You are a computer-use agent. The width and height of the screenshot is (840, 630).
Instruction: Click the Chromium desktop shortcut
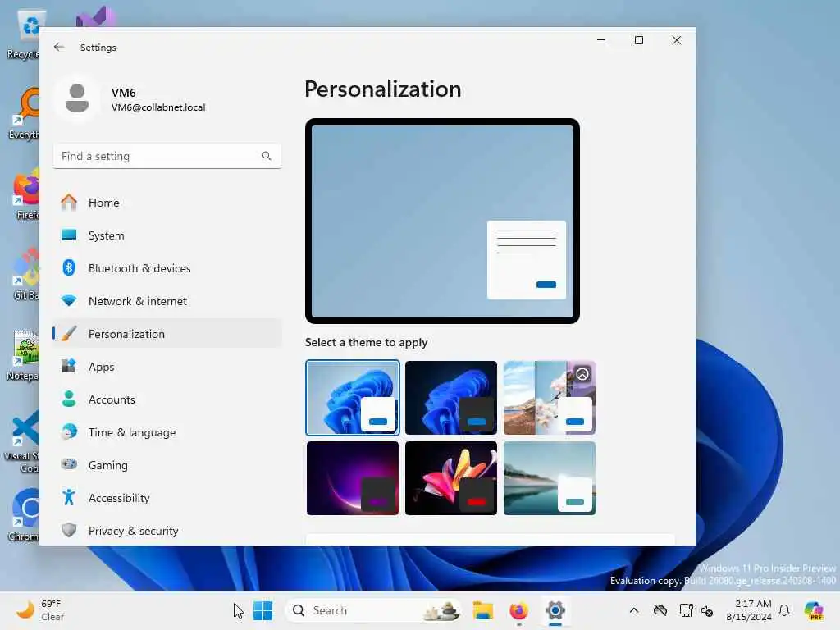coord(23,515)
